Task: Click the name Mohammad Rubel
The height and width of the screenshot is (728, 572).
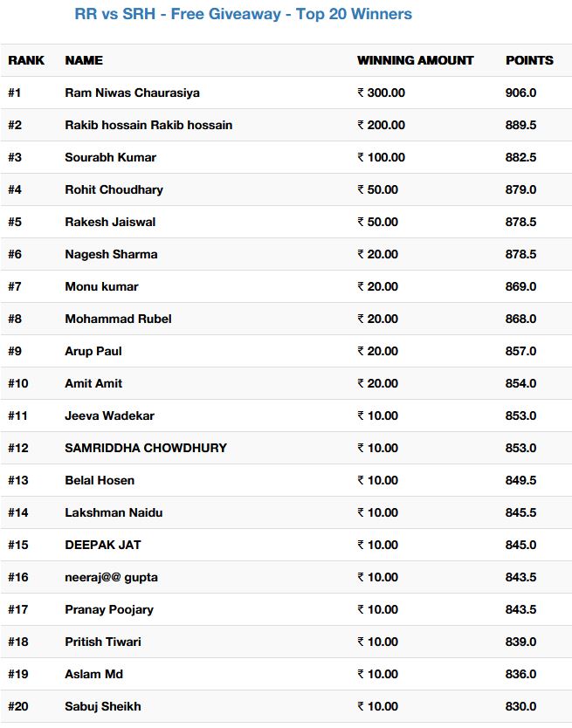Action: pos(118,319)
